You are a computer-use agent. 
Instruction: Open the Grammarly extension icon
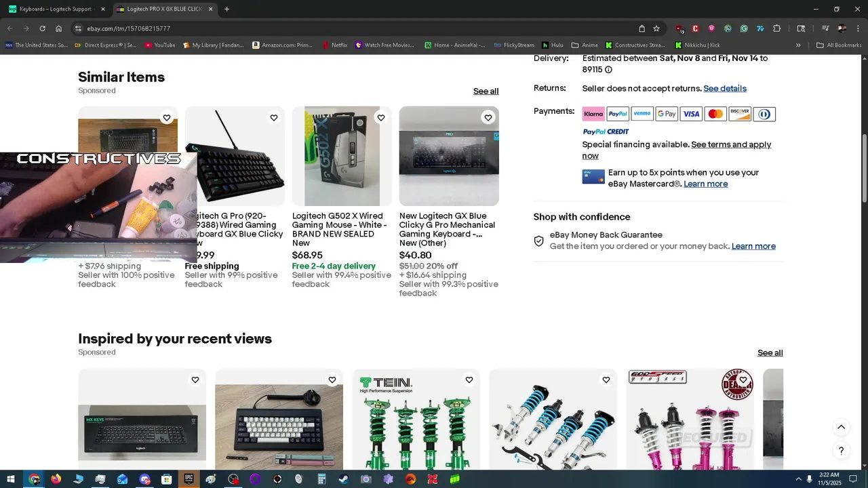point(744,28)
